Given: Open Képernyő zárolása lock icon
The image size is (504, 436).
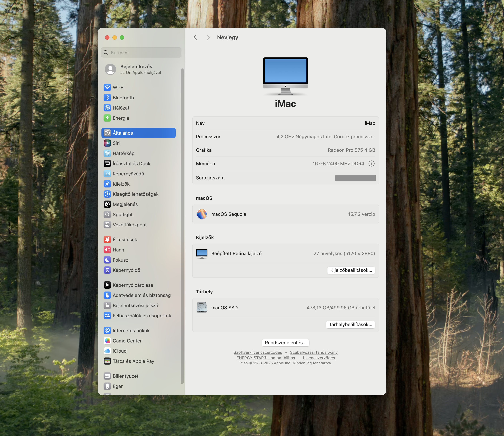Looking at the screenshot, I should 107,285.
